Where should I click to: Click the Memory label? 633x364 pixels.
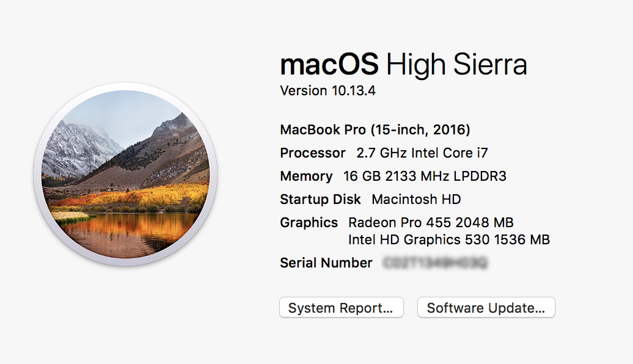(x=306, y=177)
